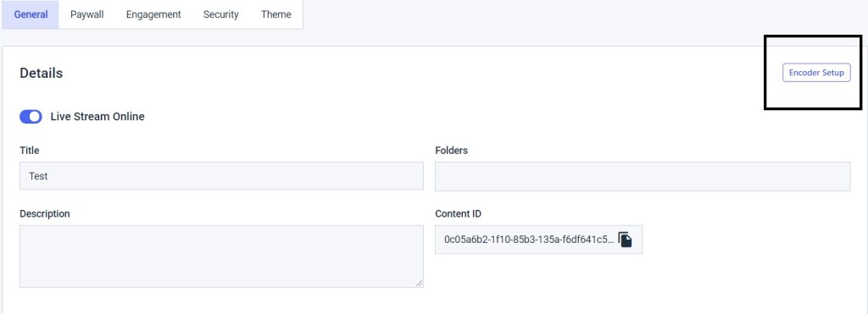This screenshot has height=314, width=868.
Task: Switch to the Paywall tab
Action: 87,14
